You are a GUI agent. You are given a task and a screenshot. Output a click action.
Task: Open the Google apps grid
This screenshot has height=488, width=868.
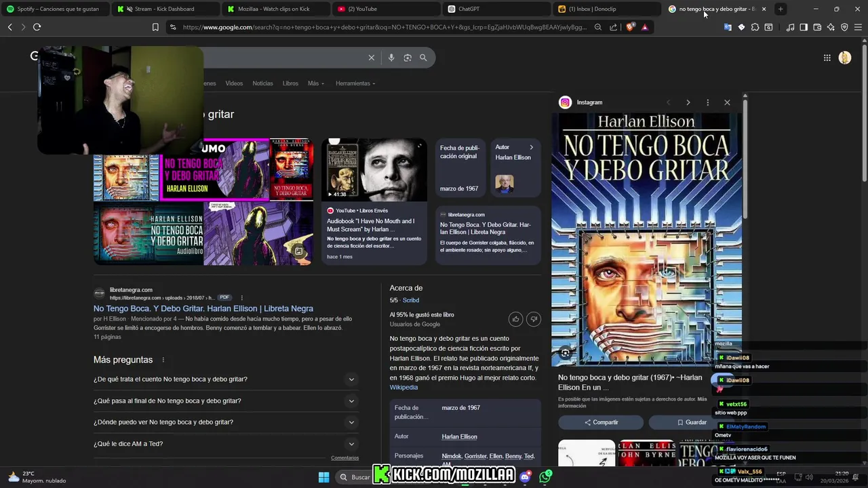pos(827,58)
